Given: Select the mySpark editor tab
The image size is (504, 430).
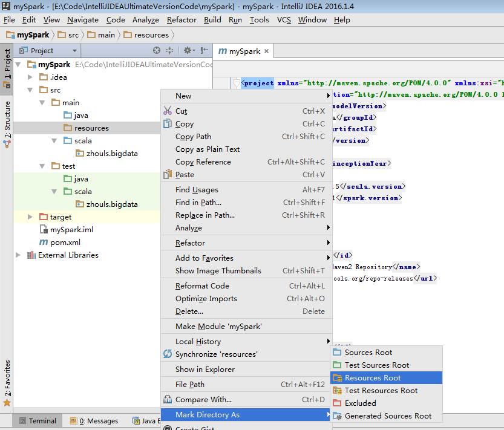Looking at the screenshot, I should 243,51.
